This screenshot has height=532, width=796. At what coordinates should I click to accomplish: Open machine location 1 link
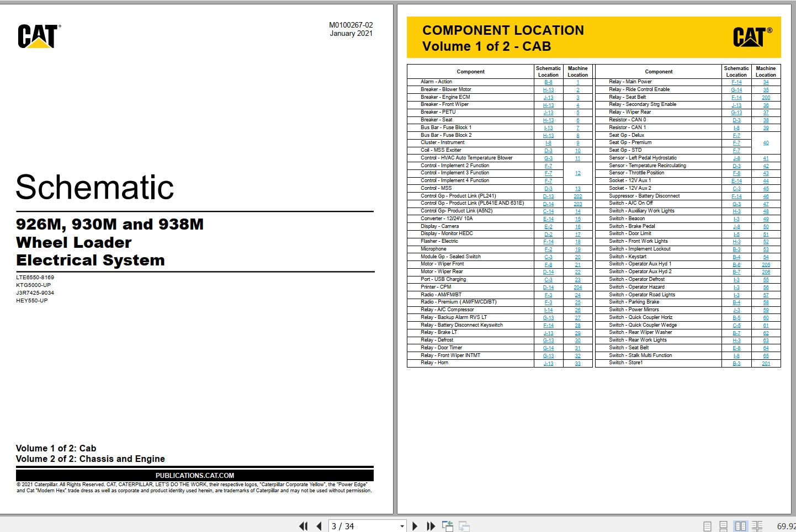(578, 82)
